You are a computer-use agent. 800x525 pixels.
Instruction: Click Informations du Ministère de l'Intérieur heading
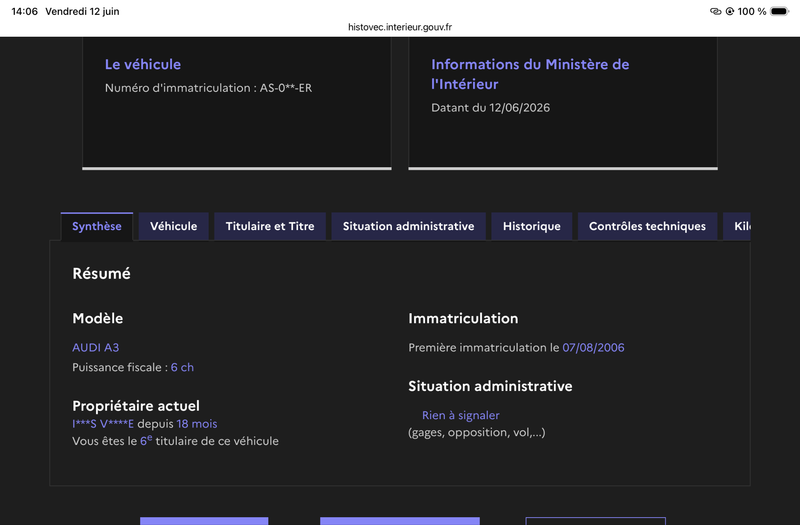[x=530, y=74]
